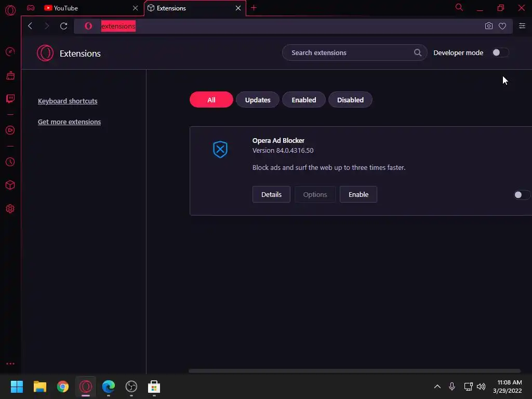Show extensions with Updates filter
This screenshot has height=399, width=532.
[258, 100]
